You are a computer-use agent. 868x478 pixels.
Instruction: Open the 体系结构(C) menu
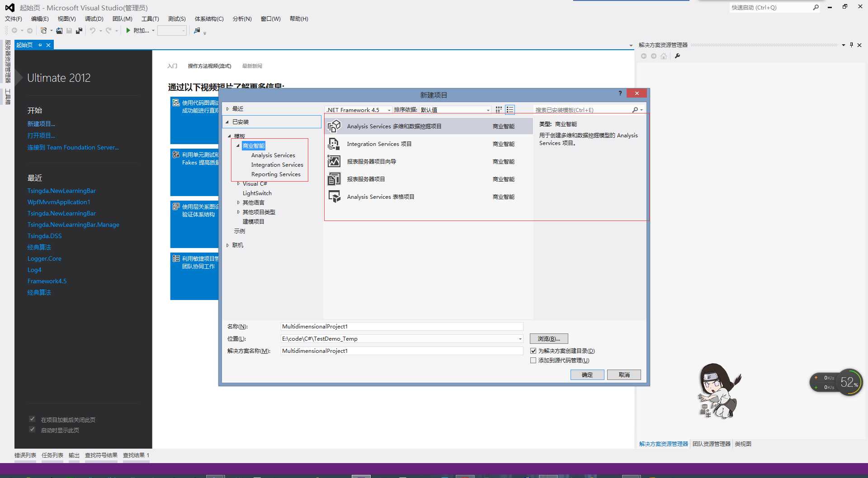[209, 19]
